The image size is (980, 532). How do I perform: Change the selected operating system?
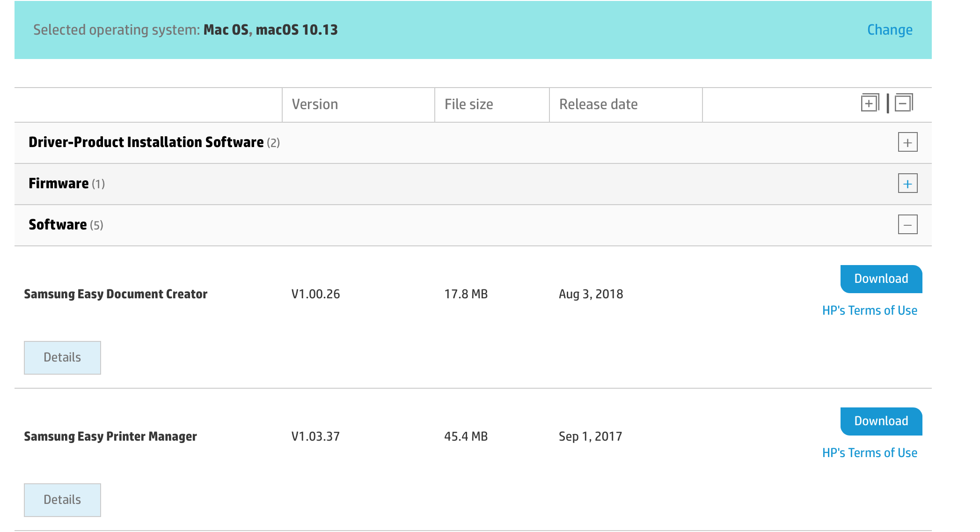[890, 30]
